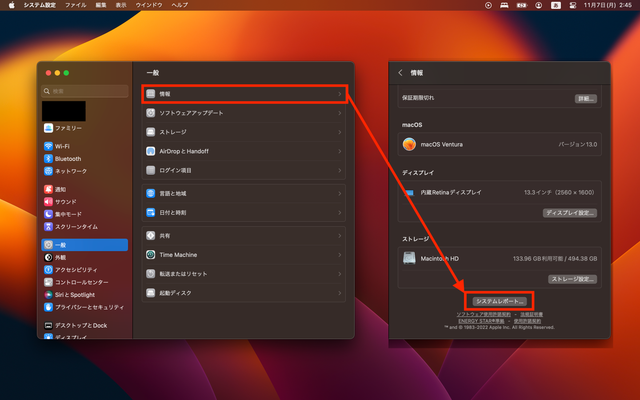640x400 pixels.
Task: Click the 日付と時刻 row icon
Action: (151, 212)
